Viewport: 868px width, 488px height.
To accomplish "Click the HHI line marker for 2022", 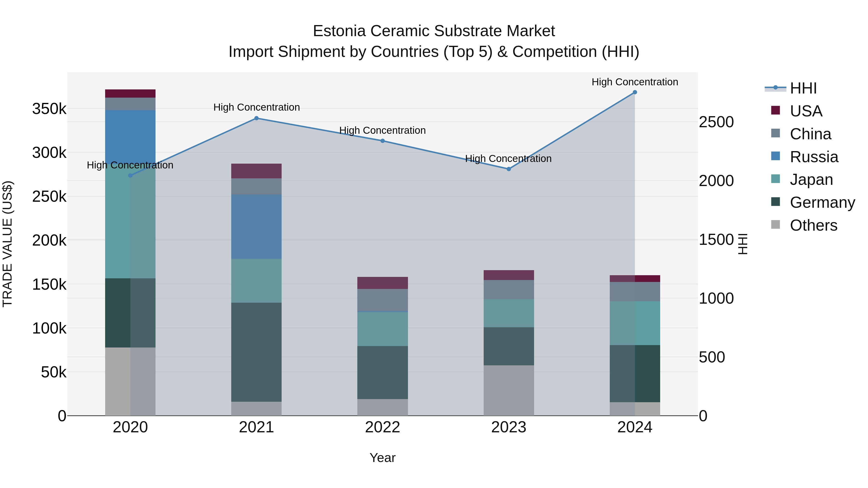I will point(383,141).
